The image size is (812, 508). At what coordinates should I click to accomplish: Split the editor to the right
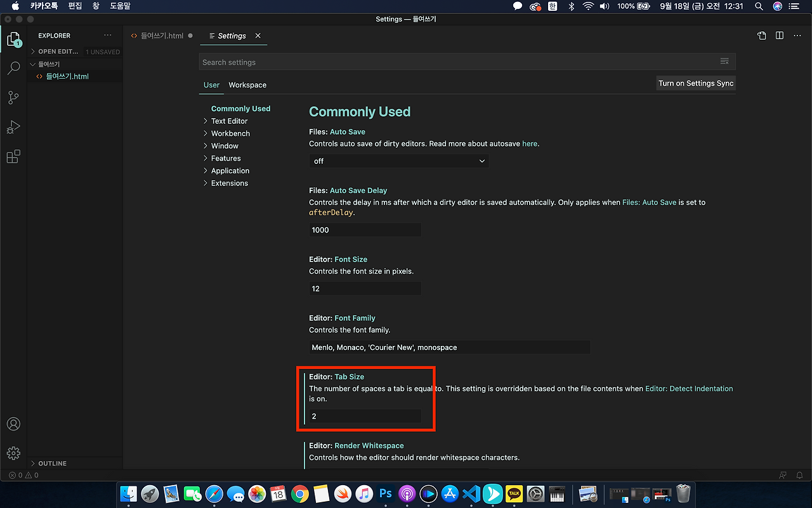[x=779, y=36]
